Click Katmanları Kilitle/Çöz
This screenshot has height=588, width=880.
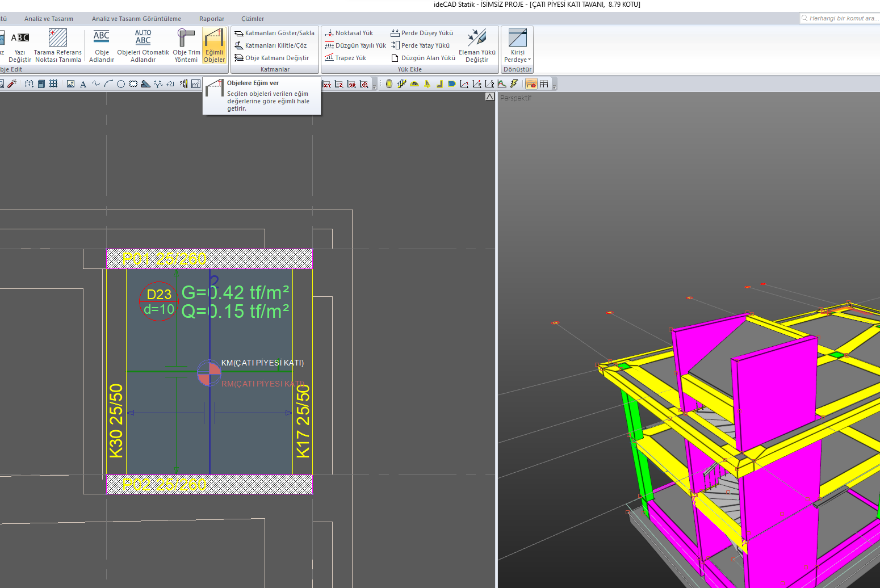(271, 45)
